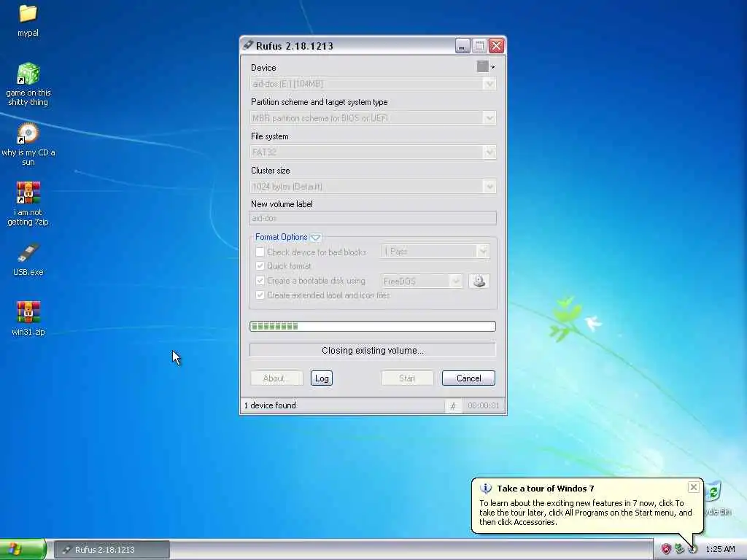Image resolution: width=747 pixels, height=560 pixels.
Task: Click the select ISO image disc icon button
Action: coord(479,281)
